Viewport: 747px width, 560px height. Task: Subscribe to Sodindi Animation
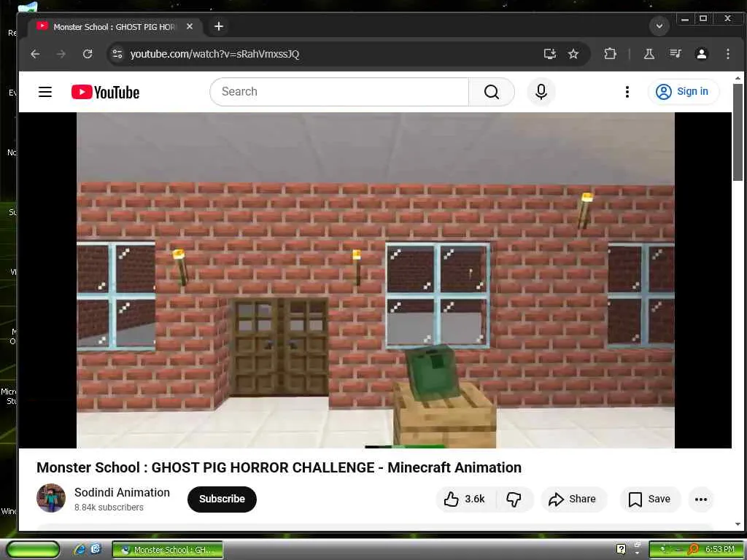pos(222,499)
